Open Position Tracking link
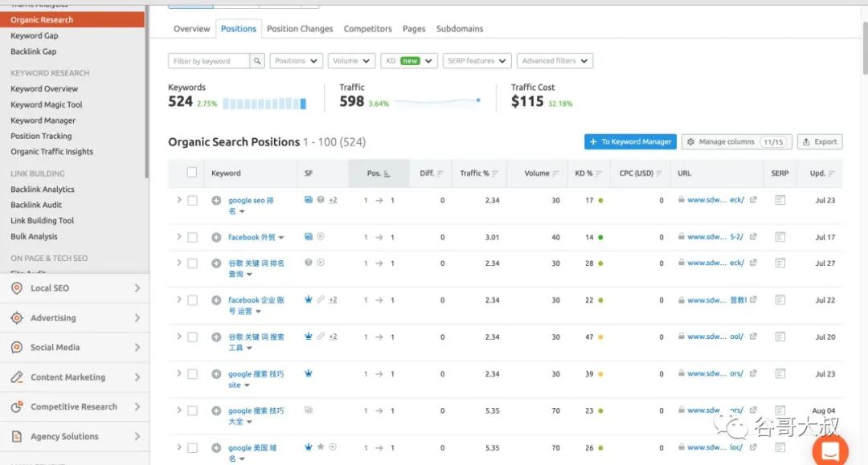Screen dimensions: 868x465 41,136
